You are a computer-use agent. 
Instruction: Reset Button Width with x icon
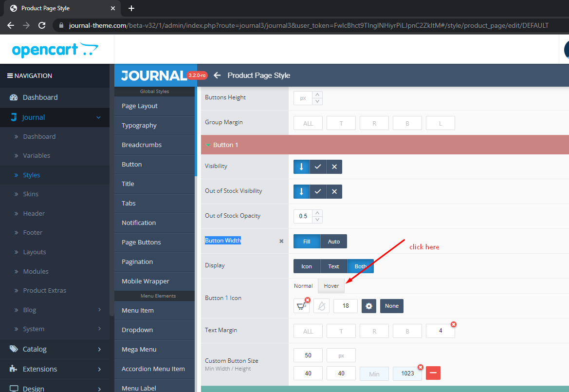pos(281,241)
